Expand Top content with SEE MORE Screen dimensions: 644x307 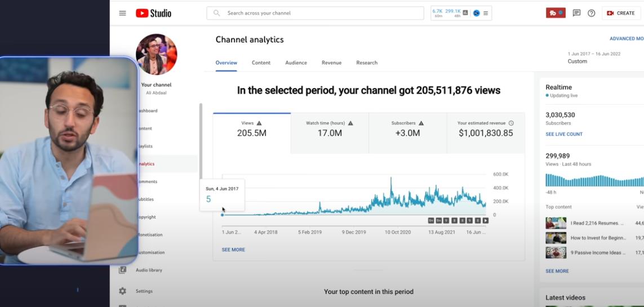pos(557,271)
